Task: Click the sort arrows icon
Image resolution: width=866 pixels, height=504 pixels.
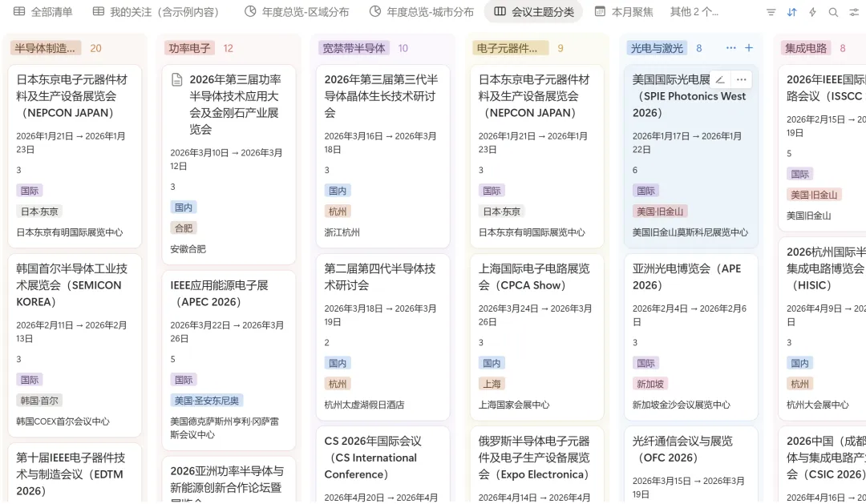Action: 792,11
